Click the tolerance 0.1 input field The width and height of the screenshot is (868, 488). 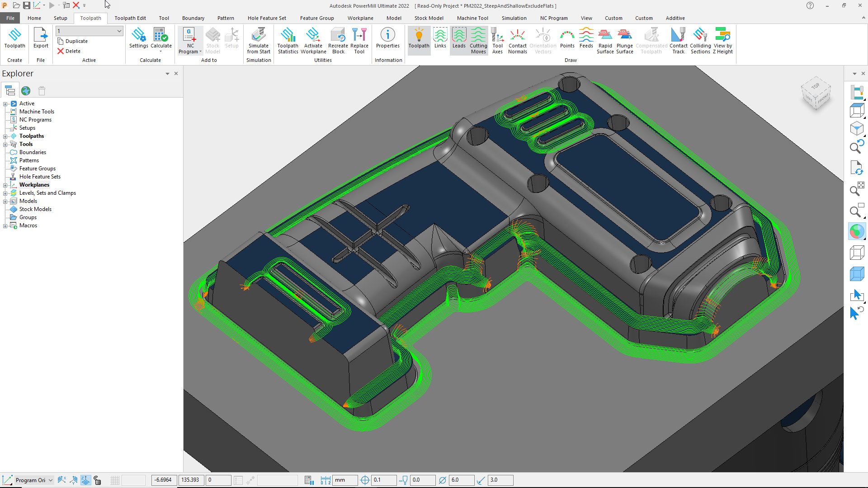(x=383, y=480)
